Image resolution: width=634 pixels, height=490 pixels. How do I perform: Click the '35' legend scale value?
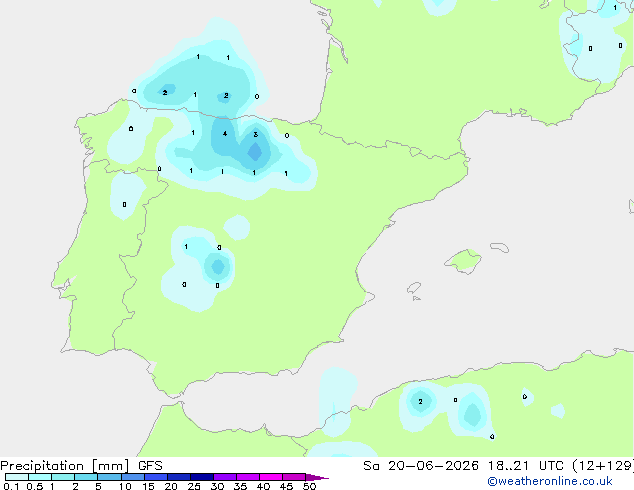pos(240,486)
